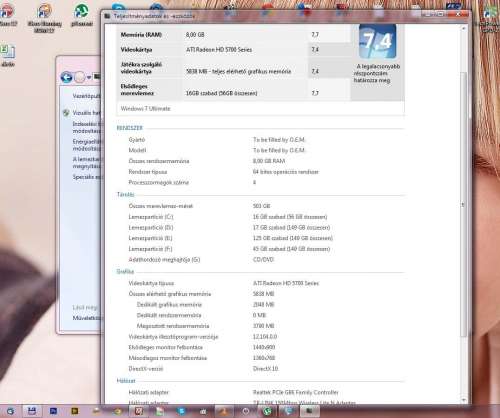Viewport: 500px width, 418px height.
Task: Open the 'Műveletk...' link in the back window
Action: coord(86,318)
